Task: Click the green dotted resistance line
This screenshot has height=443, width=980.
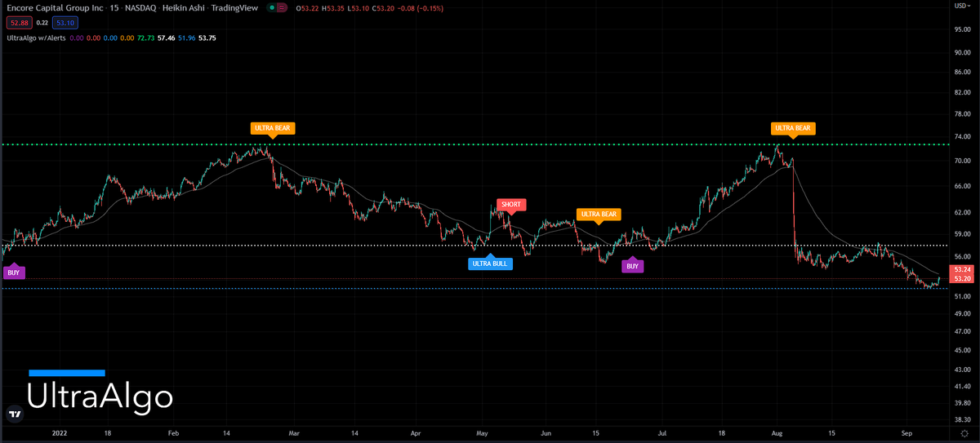Action: (x=474, y=144)
